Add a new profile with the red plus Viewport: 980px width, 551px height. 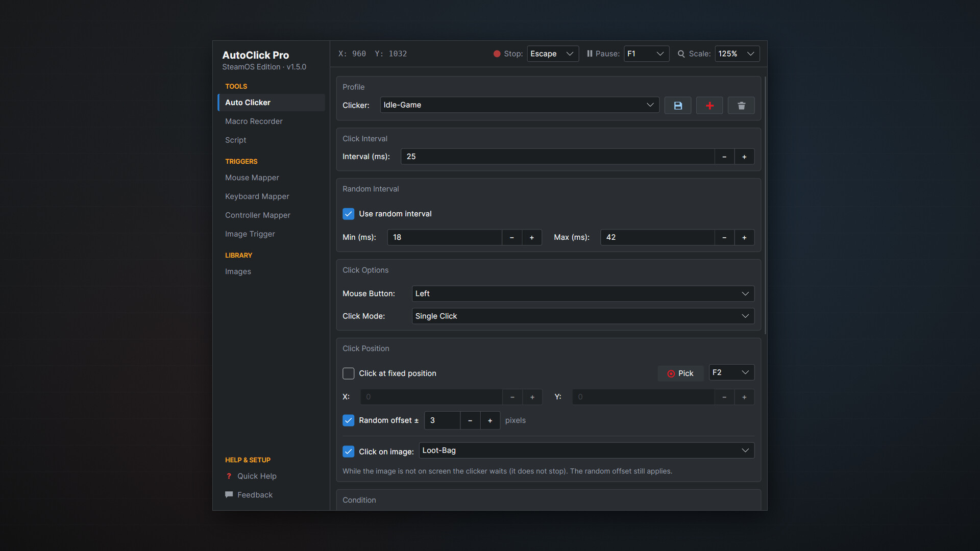709,106
